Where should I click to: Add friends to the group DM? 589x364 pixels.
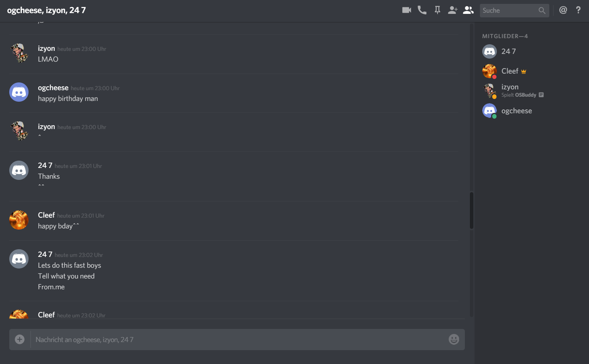point(453,10)
